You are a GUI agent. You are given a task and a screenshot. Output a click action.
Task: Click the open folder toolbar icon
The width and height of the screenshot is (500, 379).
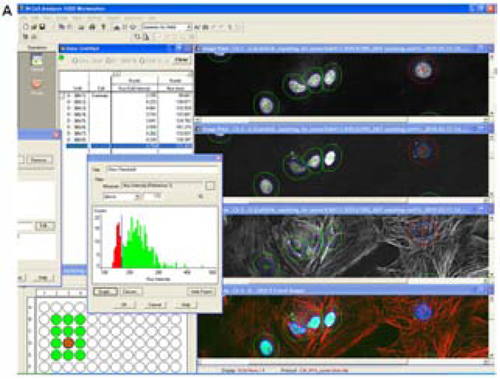coord(34,27)
